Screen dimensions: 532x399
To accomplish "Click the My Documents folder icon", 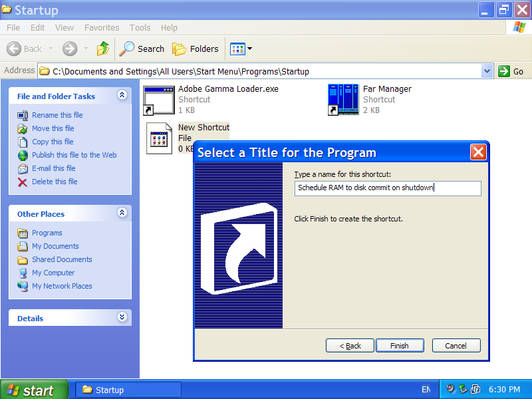I will pos(23,246).
